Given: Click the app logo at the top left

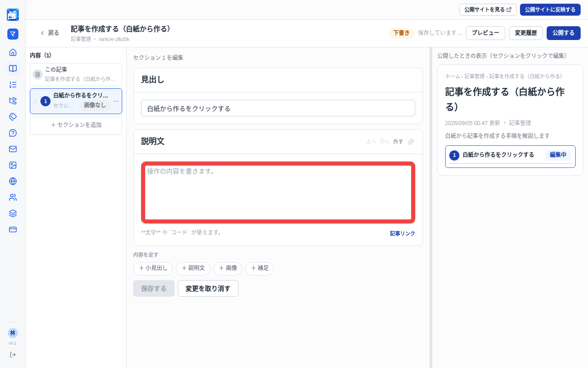Looking at the screenshot, I should coord(13,15).
